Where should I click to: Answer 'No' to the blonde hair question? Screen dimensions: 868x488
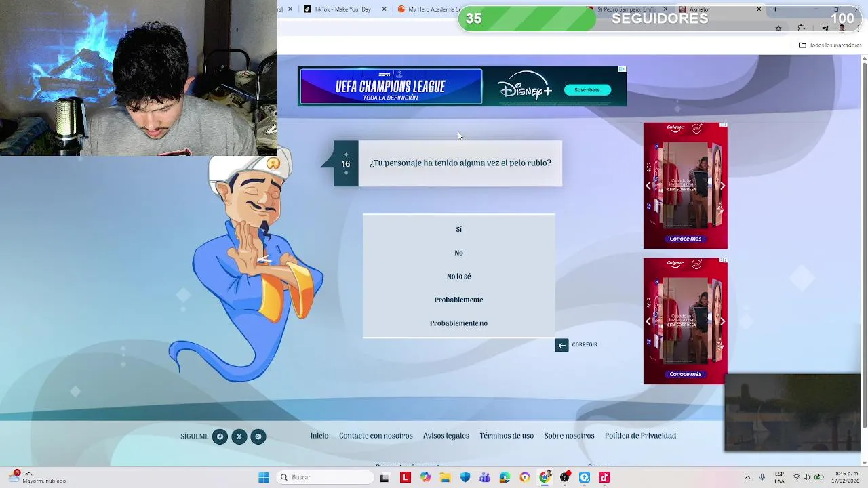458,253
